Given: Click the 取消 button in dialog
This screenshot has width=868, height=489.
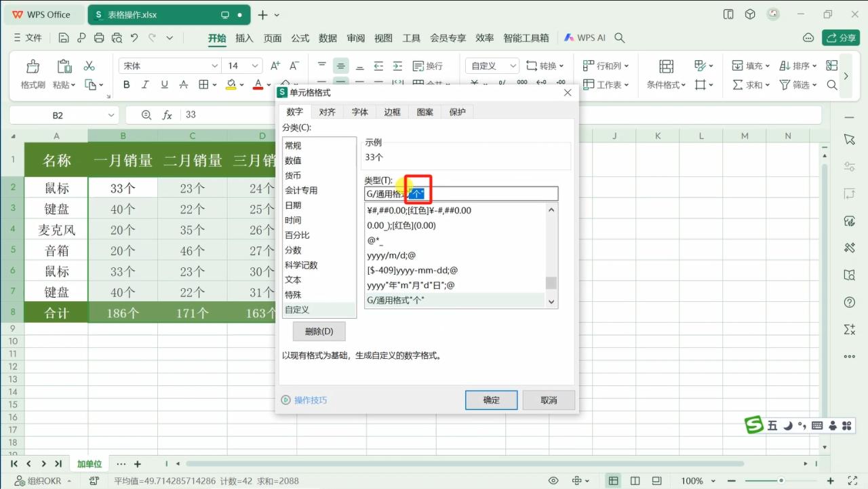Looking at the screenshot, I should 549,400.
